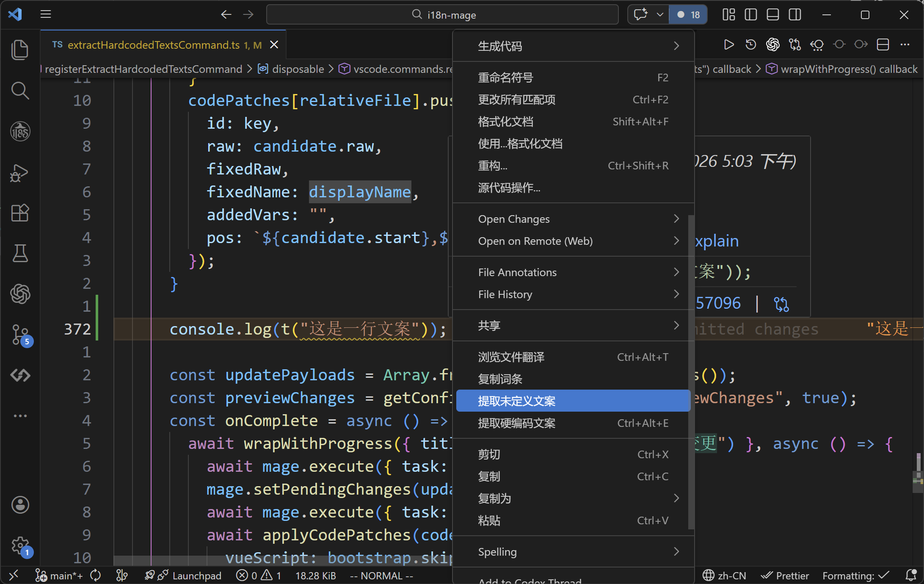The image size is (924, 584).
Task: Open the Explorer view in activity bar
Action: pos(19,50)
